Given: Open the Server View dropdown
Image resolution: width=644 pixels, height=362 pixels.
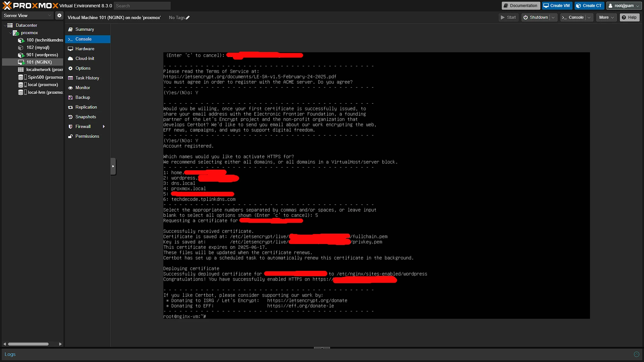Looking at the screenshot, I should (28, 15).
